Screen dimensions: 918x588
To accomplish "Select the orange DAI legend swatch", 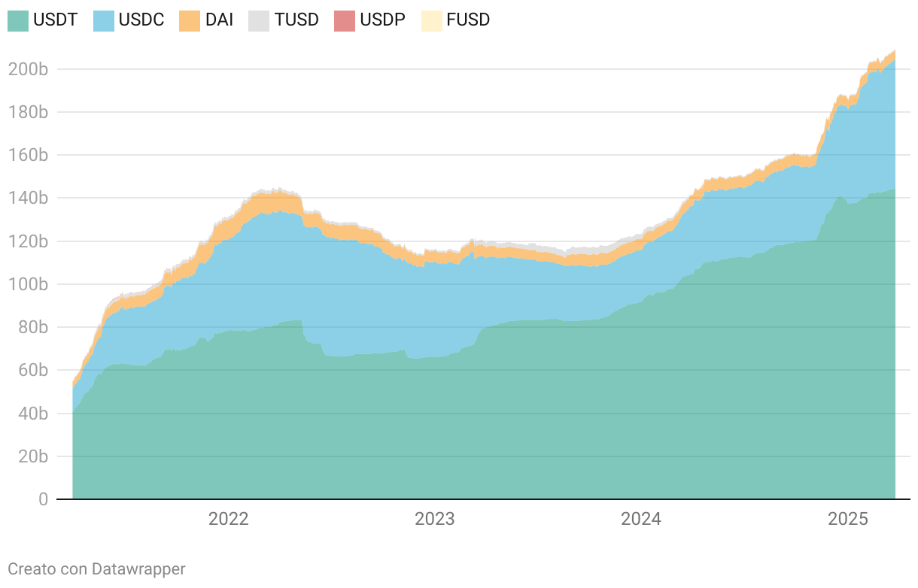I will click(x=190, y=20).
